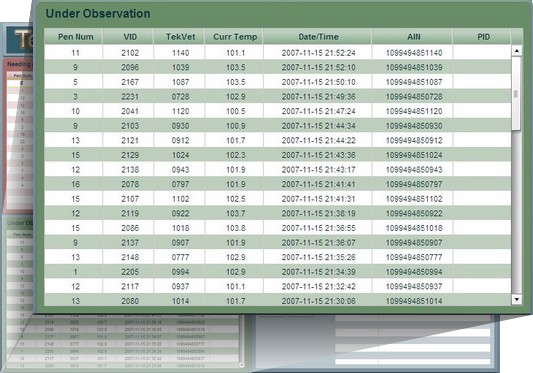
Task: Click the TekVet column header
Action: [x=179, y=37]
